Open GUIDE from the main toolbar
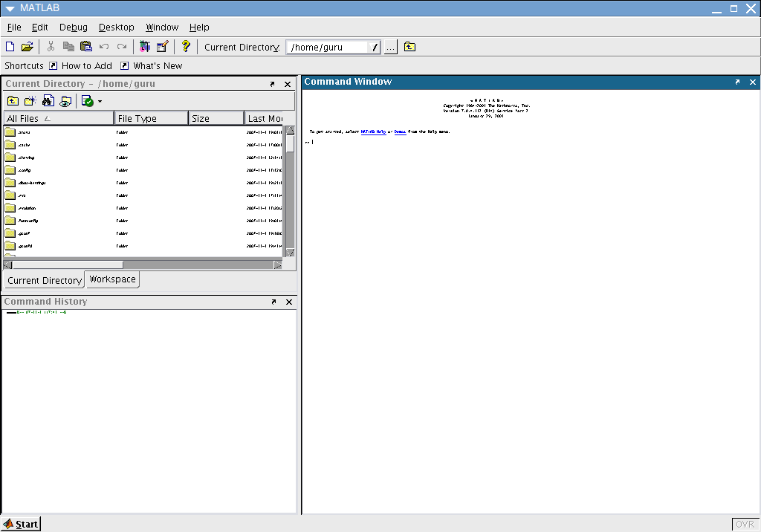This screenshot has width=761, height=532. (163, 47)
